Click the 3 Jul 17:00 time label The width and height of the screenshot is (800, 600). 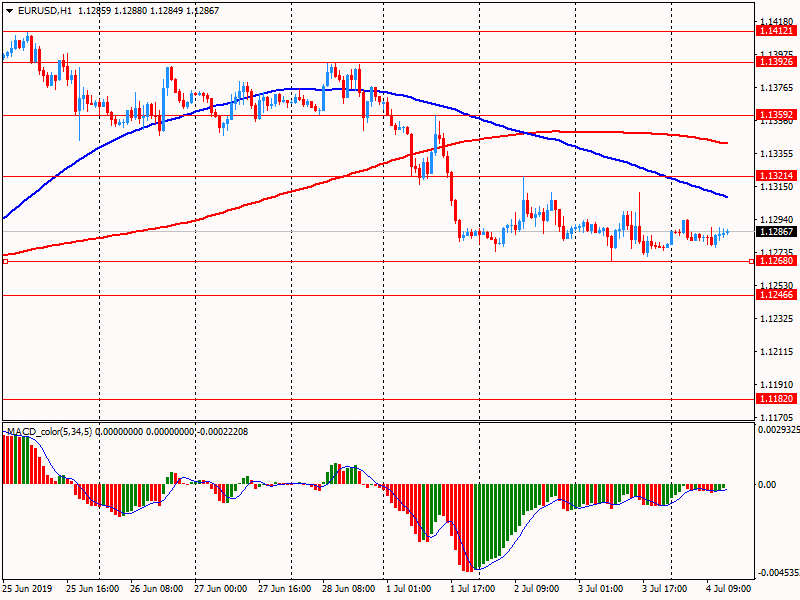664,588
